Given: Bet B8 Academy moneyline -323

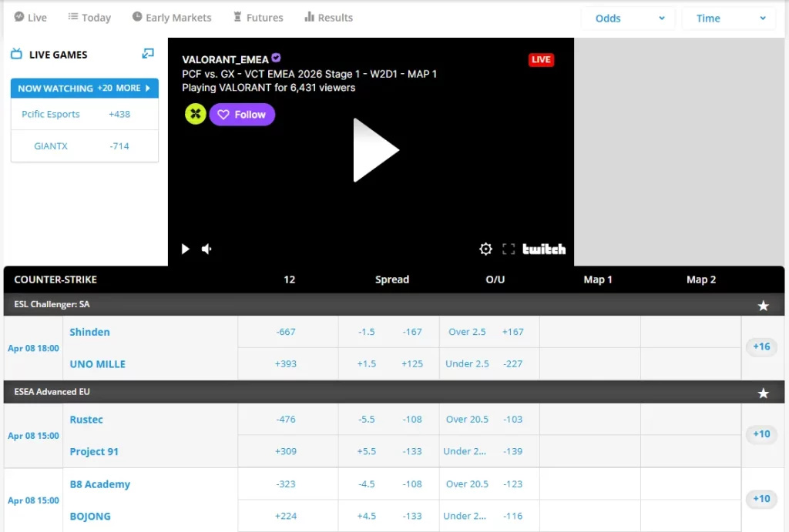Looking at the screenshot, I should pos(288,483).
